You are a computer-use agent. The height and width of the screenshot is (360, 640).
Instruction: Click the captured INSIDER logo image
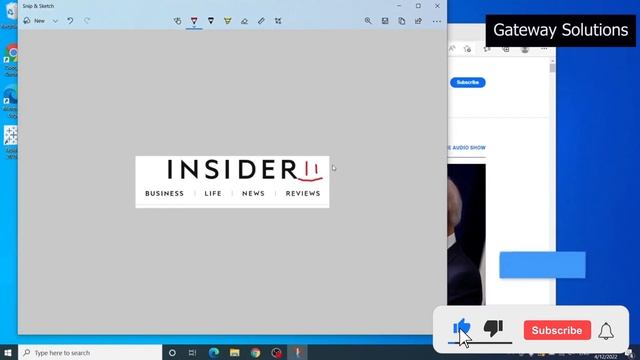pos(232,182)
